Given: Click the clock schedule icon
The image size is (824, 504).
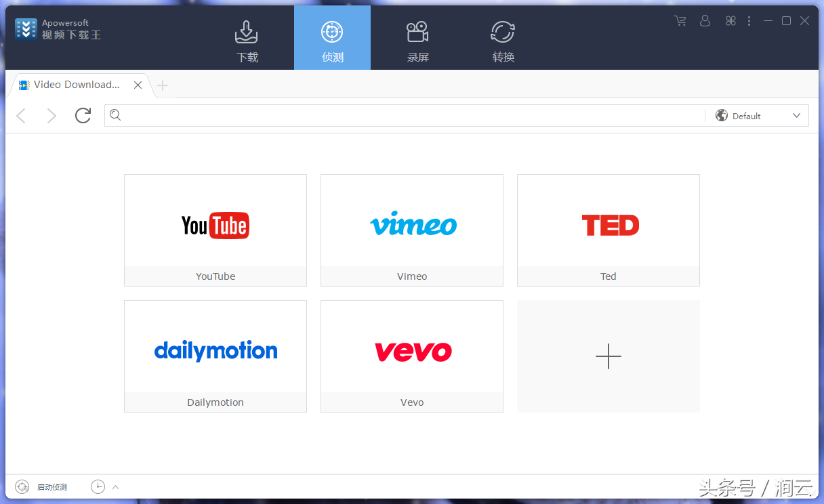Looking at the screenshot, I should [x=98, y=486].
